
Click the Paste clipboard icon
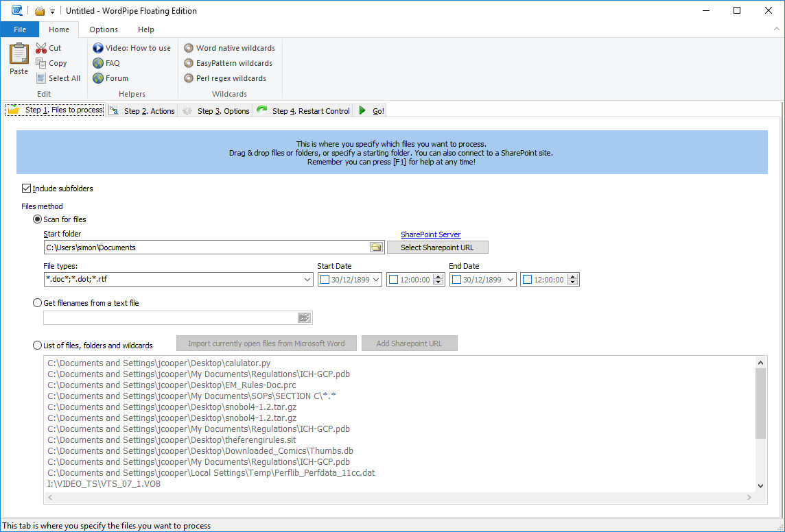[19, 53]
